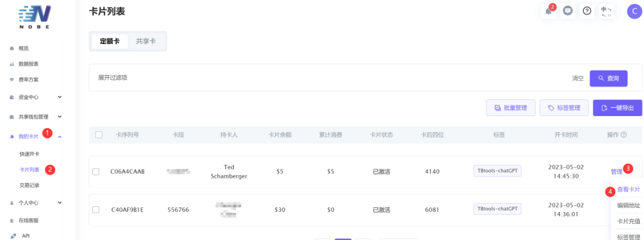Open 概览 in the sidebar
Viewport: 644px width, 240px height.
[x=23, y=48]
